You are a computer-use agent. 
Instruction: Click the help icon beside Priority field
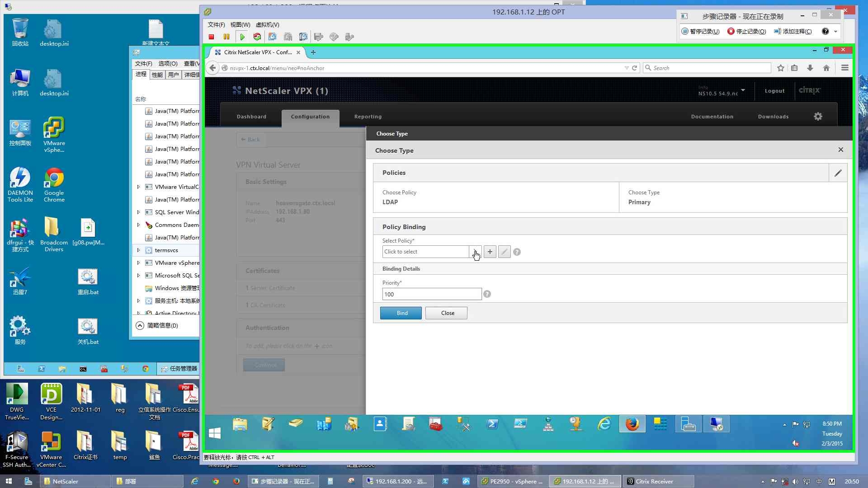(x=487, y=294)
